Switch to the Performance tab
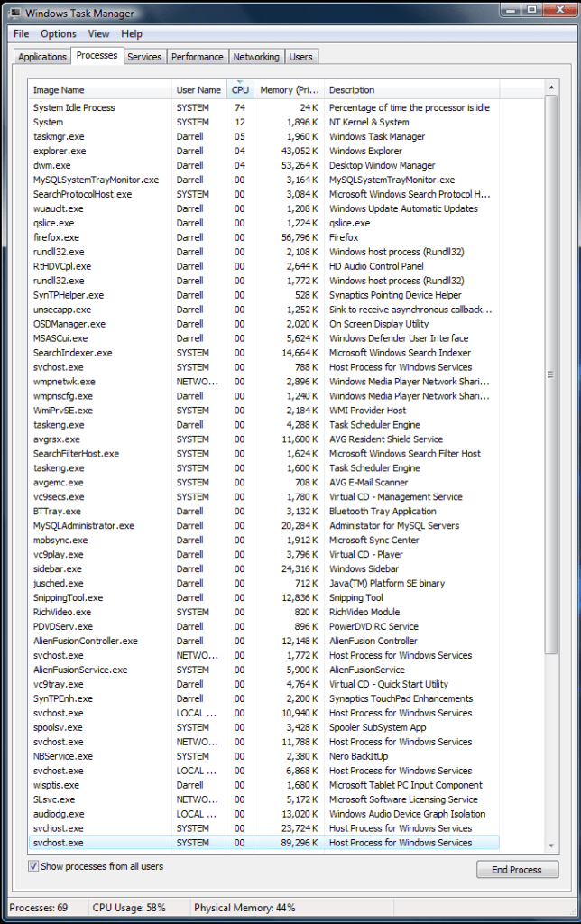Screen dimensions: 581x924 (x=198, y=57)
